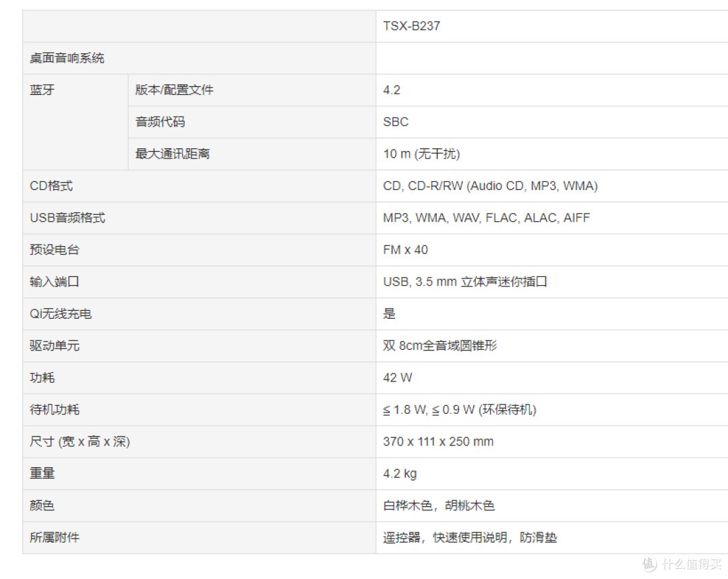Click the 尺寸 (宽 x 高 x 深) label
Image resolution: width=728 pixels, height=579 pixels.
(x=80, y=441)
